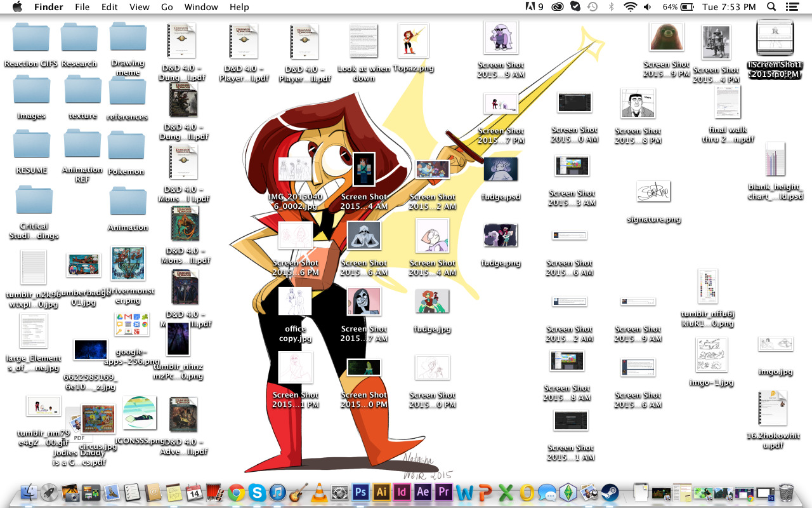Open the Finder menu
Viewport: 812px width, 508px height.
click(x=48, y=7)
